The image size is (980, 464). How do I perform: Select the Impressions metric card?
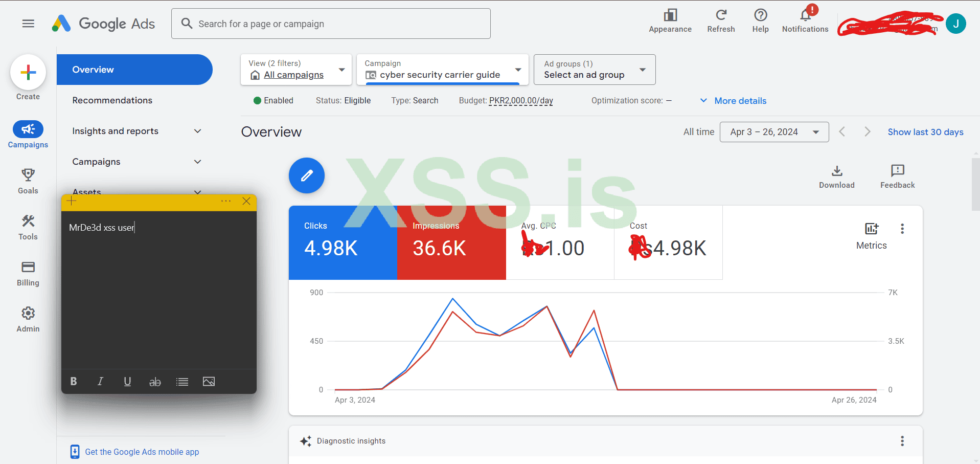click(451, 242)
